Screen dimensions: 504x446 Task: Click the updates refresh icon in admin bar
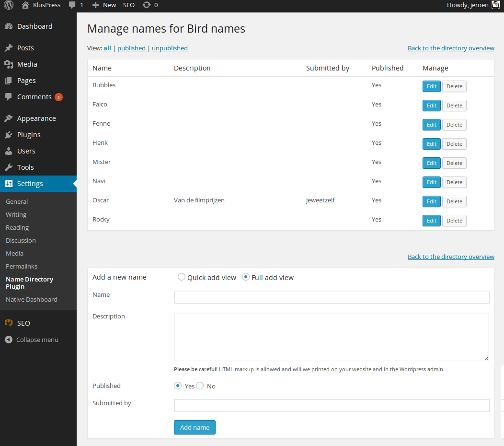tap(147, 5)
